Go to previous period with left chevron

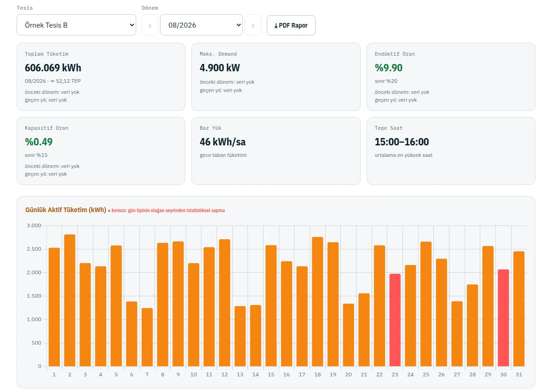(150, 25)
